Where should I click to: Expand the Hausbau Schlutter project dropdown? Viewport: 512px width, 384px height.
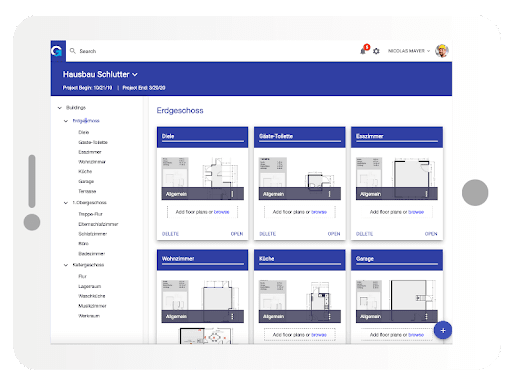(135, 74)
